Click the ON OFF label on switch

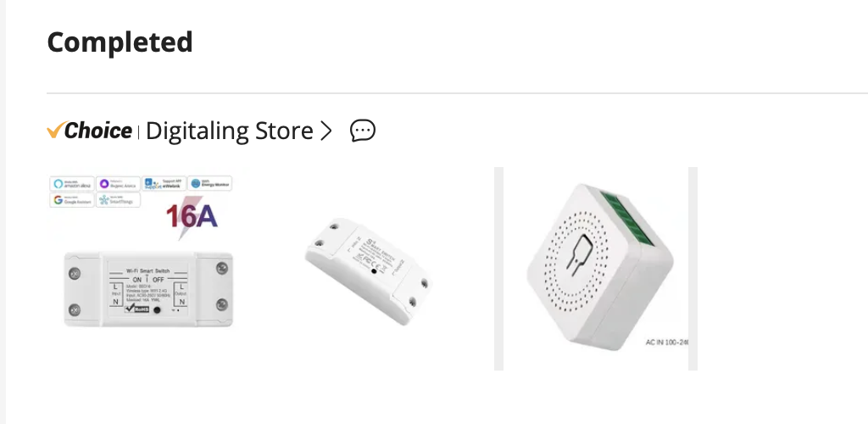[147, 280]
